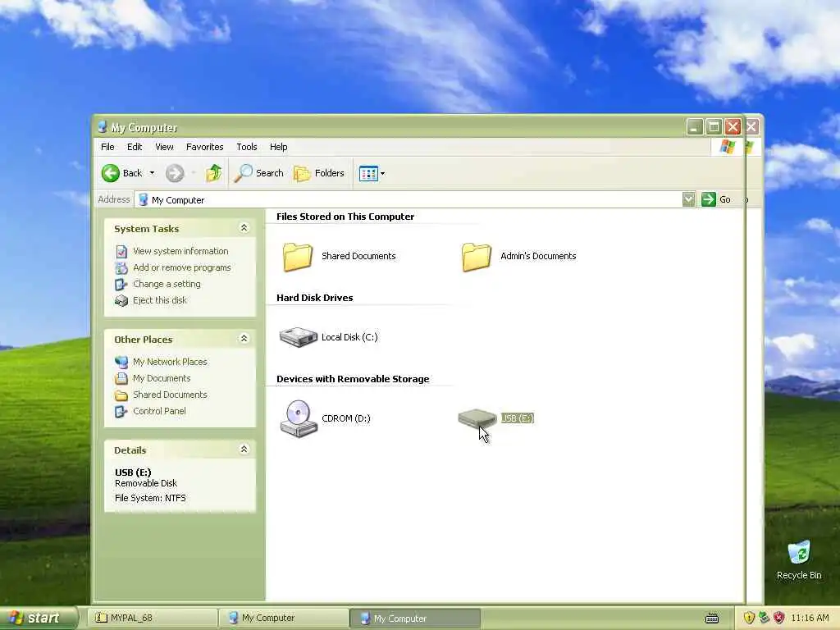Select the Shared Documents folder icon
Screen dimensions: 840x630
(298, 257)
